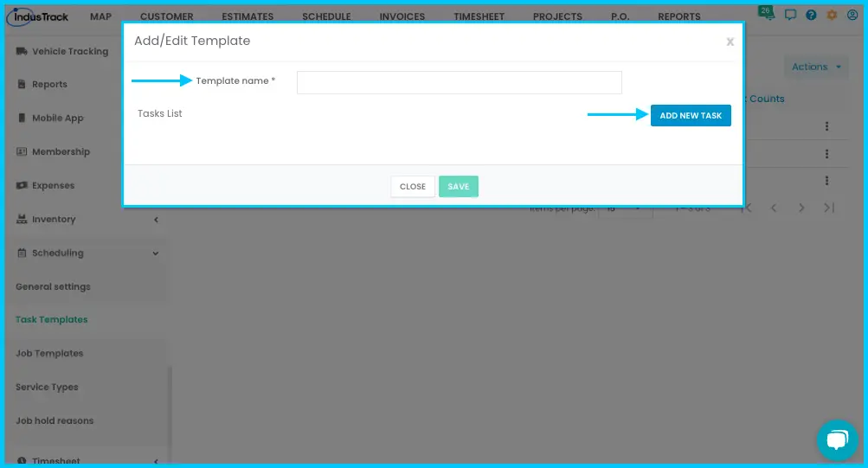The height and width of the screenshot is (468, 868).
Task: Open the help question mark icon
Action: (x=811, y=15)
